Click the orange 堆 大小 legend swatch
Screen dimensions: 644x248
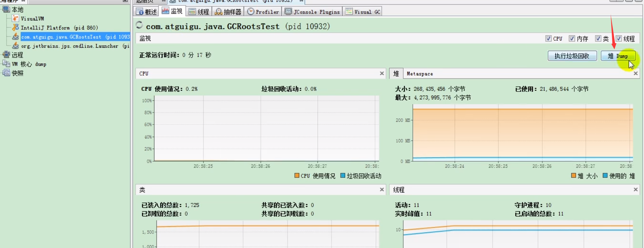click(574, 176)
